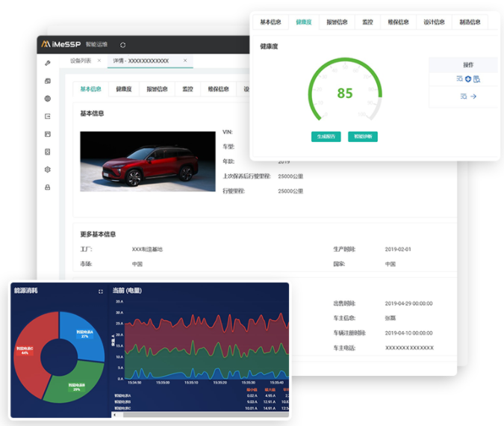The height and width of the screenshot is (426, 504).
Task: Click the green 29% slice of the pie chart
Action: coord(75,384)
